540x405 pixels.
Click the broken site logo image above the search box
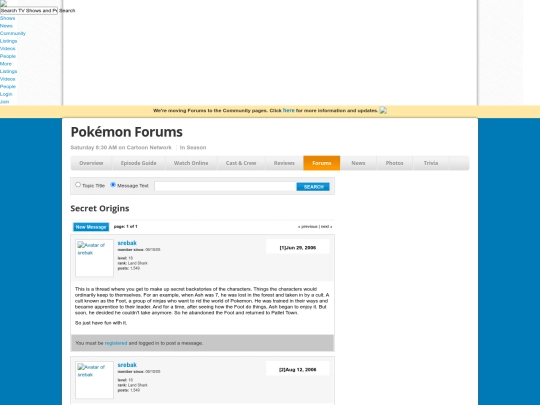pos(4,3)
